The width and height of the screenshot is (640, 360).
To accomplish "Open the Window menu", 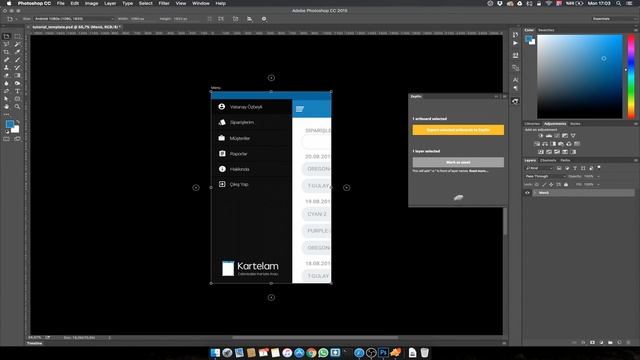I will 200,3.
